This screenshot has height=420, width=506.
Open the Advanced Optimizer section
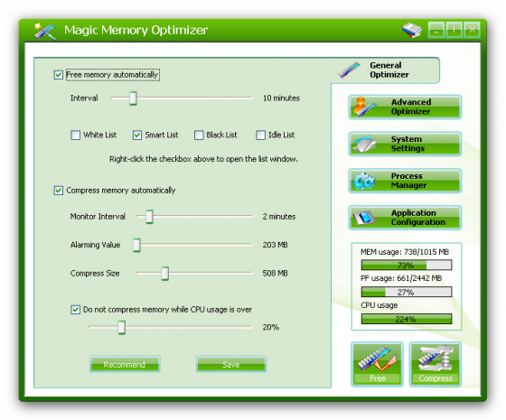tap(405, 107)
